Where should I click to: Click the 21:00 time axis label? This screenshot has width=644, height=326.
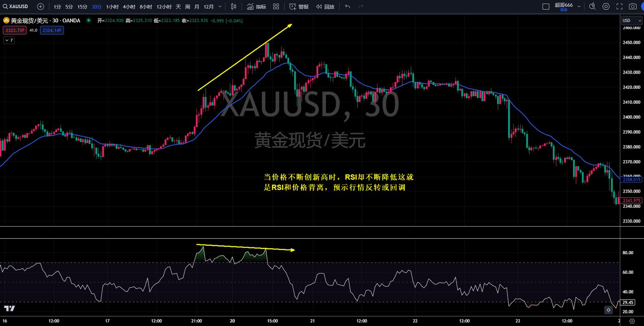[197, 321]
